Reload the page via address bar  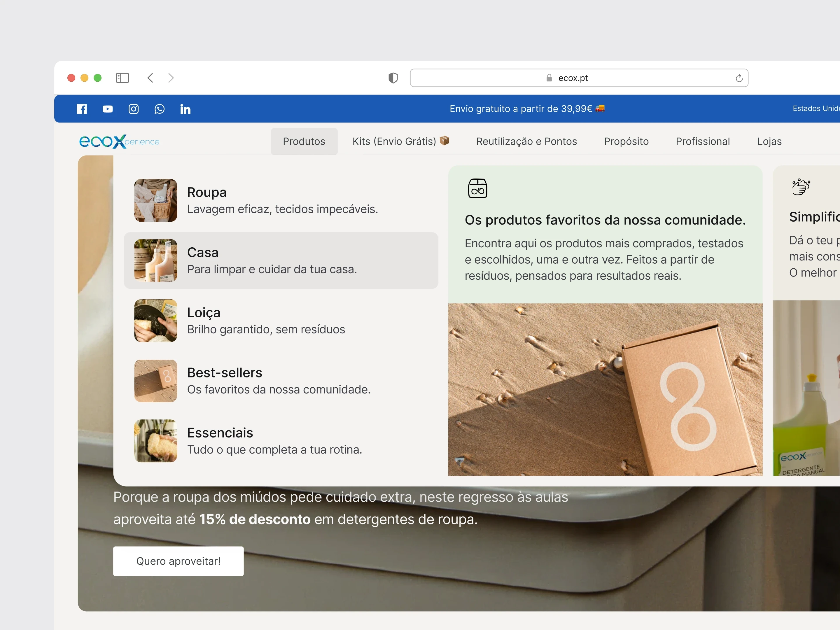738,78
